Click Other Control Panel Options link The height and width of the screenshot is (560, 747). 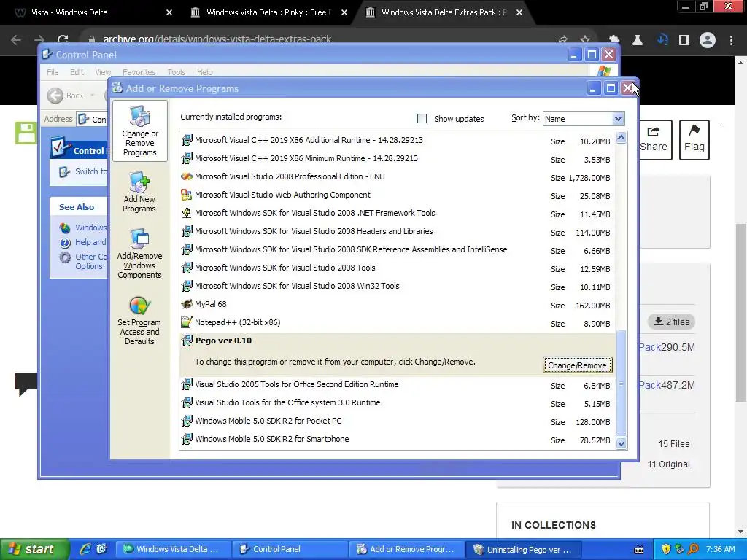pos(90,262)
